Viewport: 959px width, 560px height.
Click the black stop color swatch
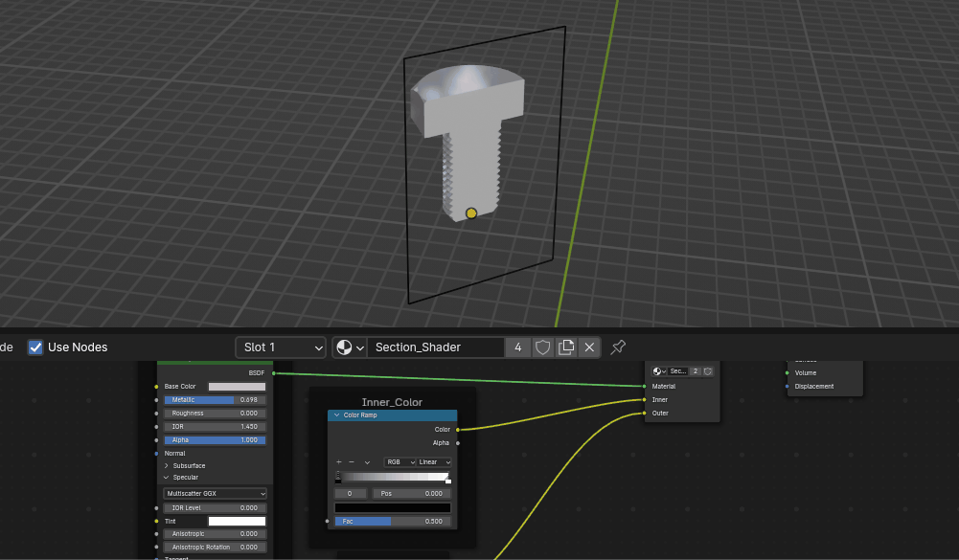[393, 507]
